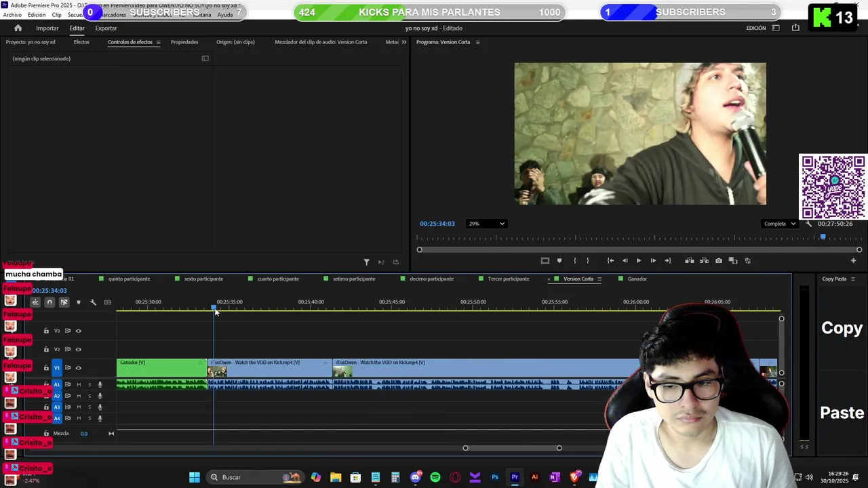Toggle linked selection in timeline
This screenshot has height=488, width=868.
point(64,302)
